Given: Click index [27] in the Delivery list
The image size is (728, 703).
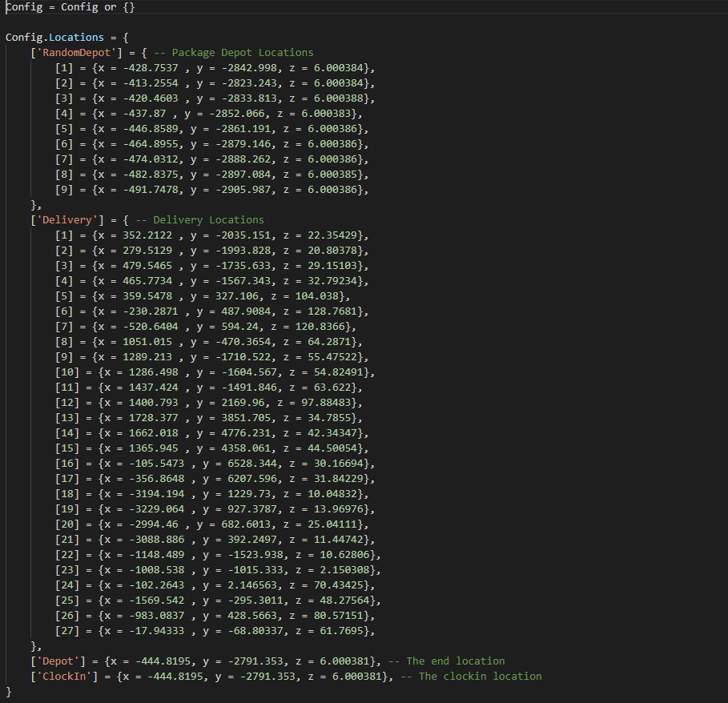Looking at the screenshot, I should pos(68,630).
